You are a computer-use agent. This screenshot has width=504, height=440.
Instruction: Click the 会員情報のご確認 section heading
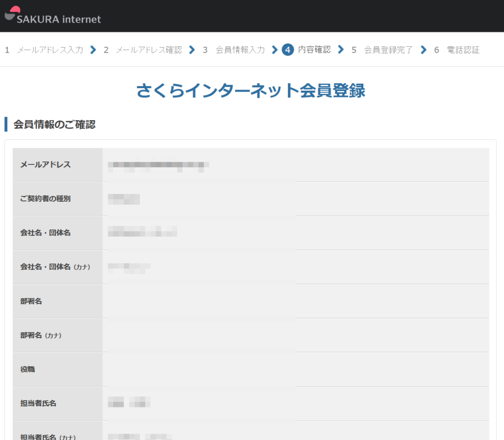coord(54,125)
